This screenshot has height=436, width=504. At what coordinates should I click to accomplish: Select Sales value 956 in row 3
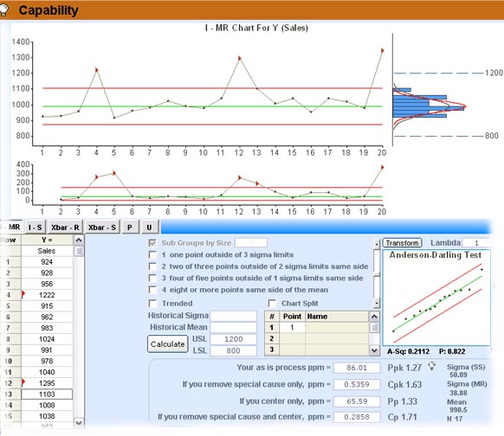pyautogui.click(x=47, y=284)
